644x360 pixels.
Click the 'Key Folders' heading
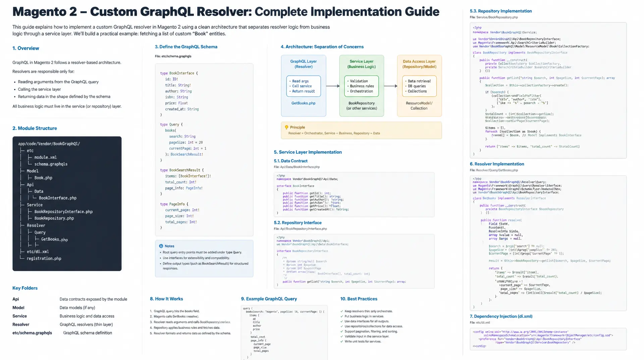[x=25, y=288]
